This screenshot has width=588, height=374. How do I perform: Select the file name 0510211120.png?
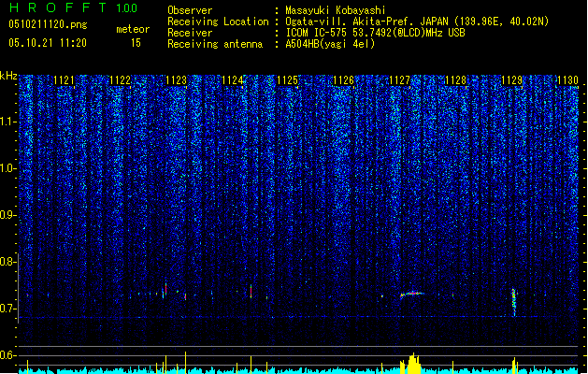click(48, 25)
